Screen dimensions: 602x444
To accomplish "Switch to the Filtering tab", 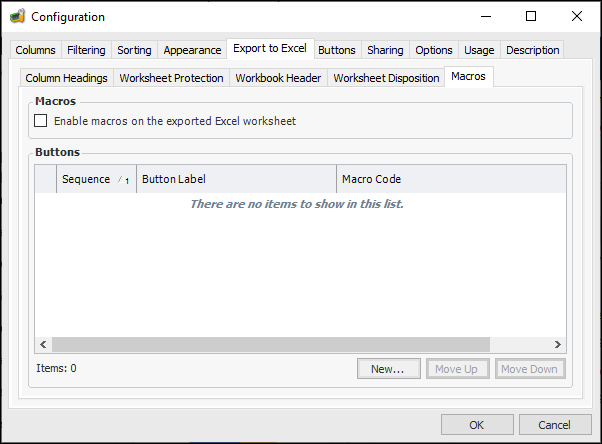I will (86, 50).
